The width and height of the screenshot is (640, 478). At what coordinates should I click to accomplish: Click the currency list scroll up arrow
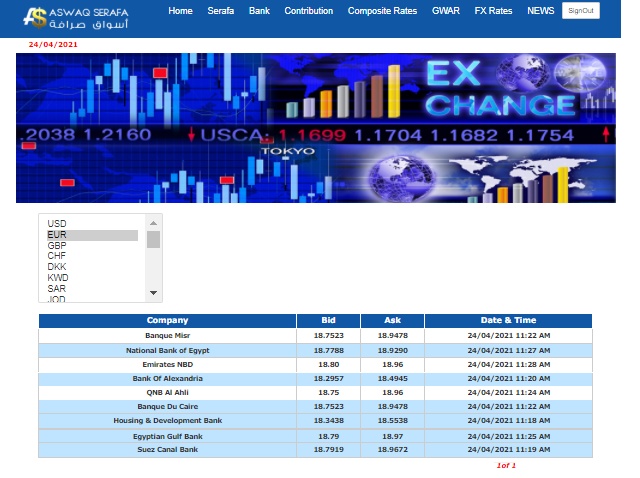tap(153, 223)
